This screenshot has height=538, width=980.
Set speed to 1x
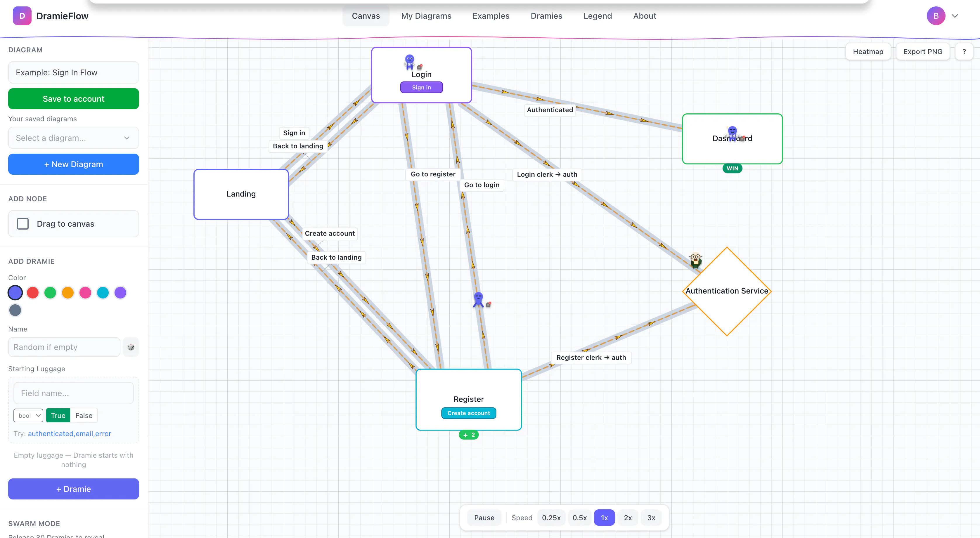604,518
